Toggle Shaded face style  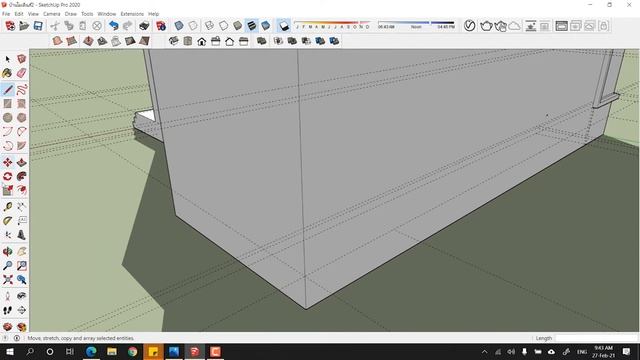[238, 26]
